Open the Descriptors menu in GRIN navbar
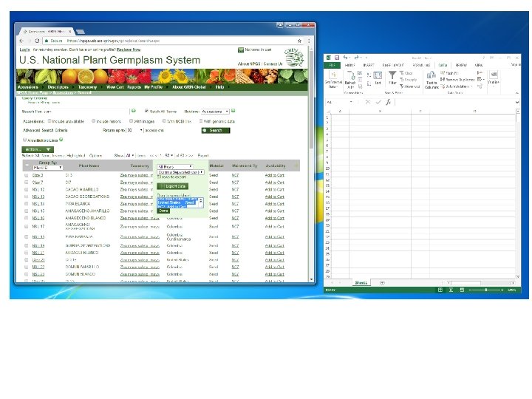Viewport: 532px width, 399px height. [58, 87]
